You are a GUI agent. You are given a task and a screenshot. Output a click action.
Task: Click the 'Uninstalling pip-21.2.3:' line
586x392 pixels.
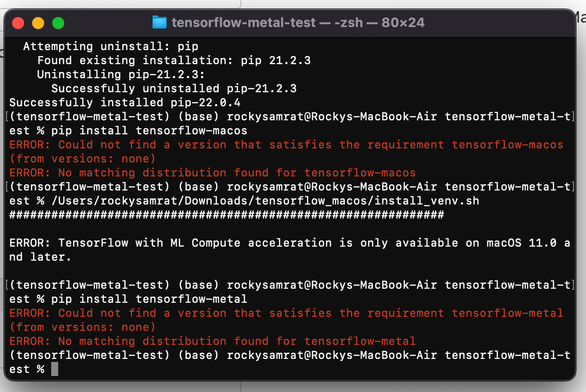(121, 75)
